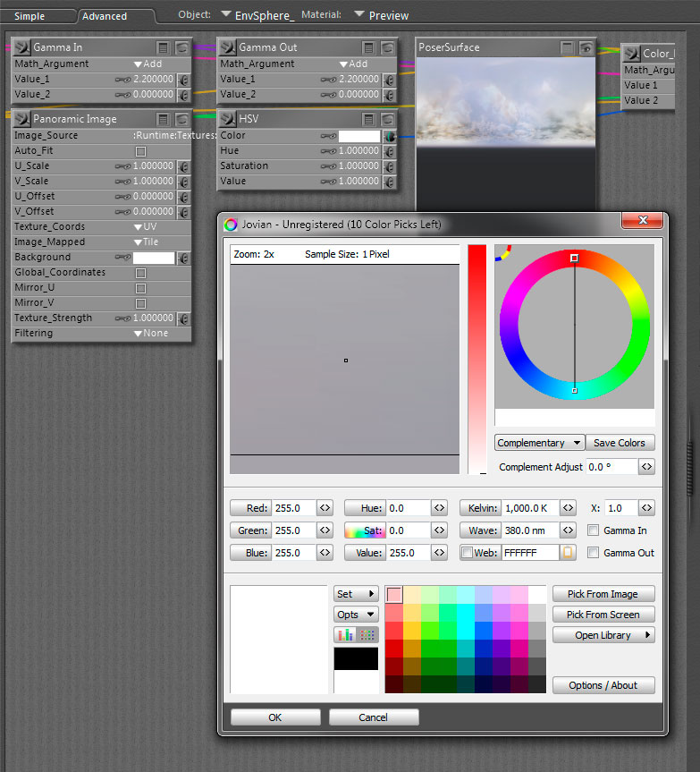Click the HSV node type icon
Image resolution: width=700 pixels, height=772 pixels.
pos(226,118)
